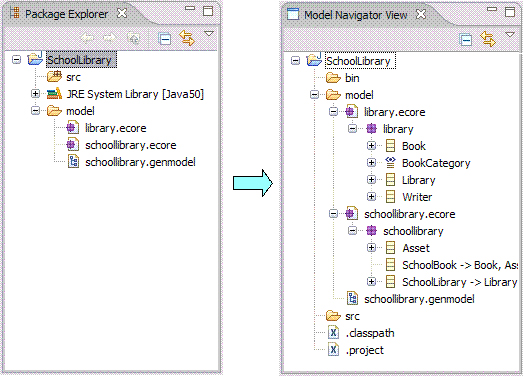Expand JRE System Library node
Image resolution: width=523 pixels, height=376 pixels.
(35, 94)
